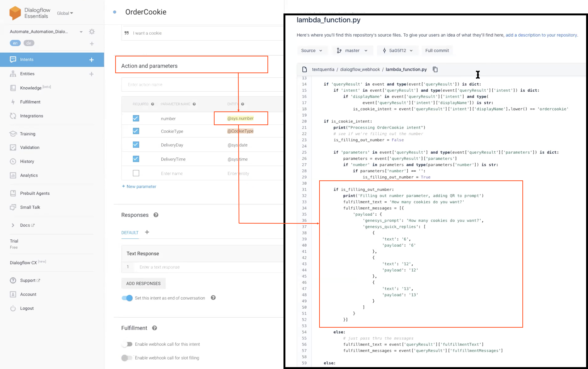Open agent settings gear icon
This screenshot has width=588, height=369.
click(x=92, y=31)
